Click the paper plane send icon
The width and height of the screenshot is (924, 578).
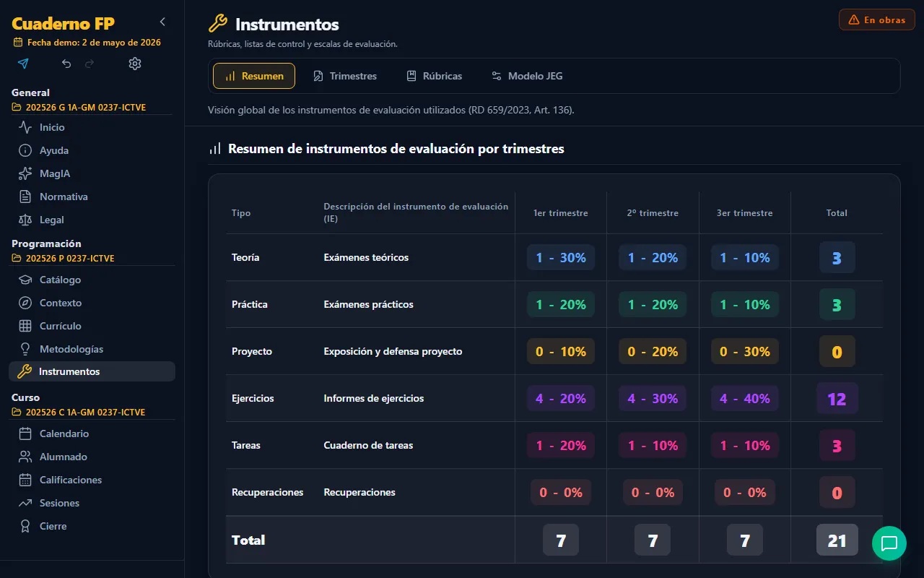[23, 64]
